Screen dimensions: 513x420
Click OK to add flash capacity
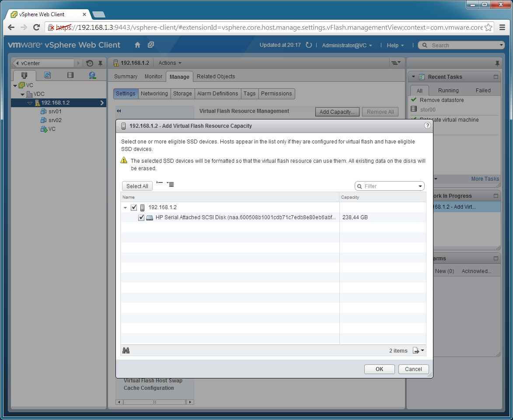point(379,369)
